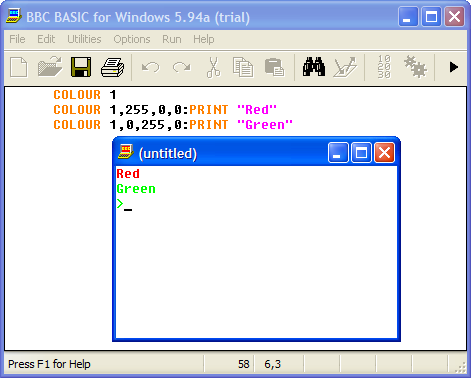Maximize the (untitled) output window
Viewport: 471px width, 378px height.
click(361, 153)
